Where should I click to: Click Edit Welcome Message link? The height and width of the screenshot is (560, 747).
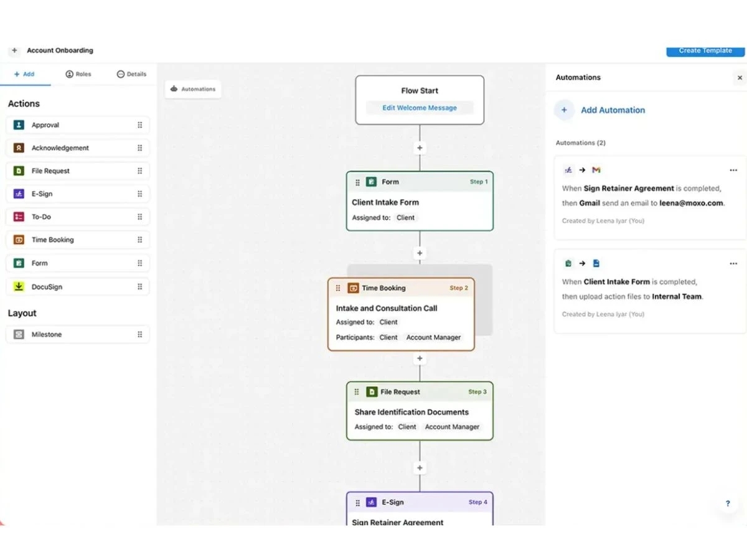point(420,108)
